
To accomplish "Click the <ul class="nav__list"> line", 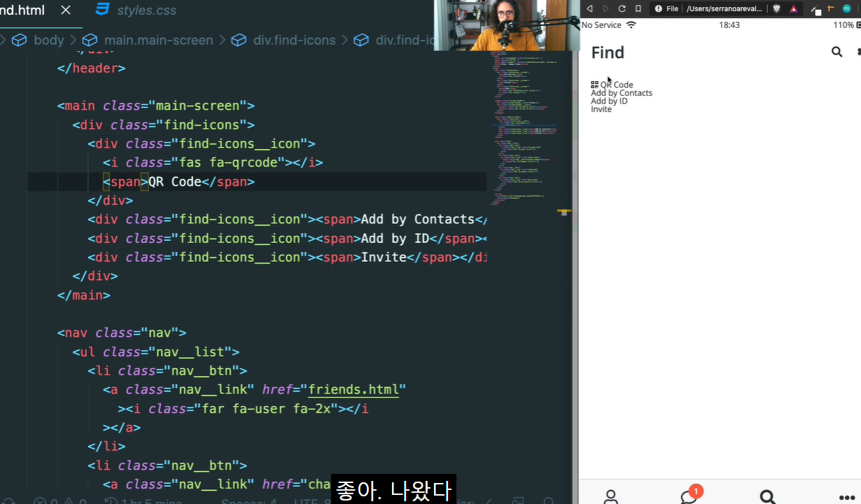I will [156, 351].
